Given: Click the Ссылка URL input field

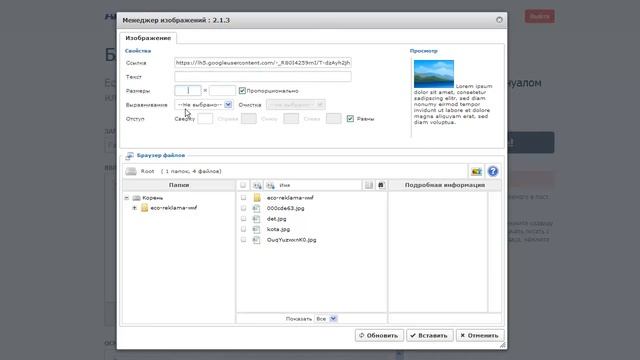Looking at the screenshot, I should (x=262, y=63).
